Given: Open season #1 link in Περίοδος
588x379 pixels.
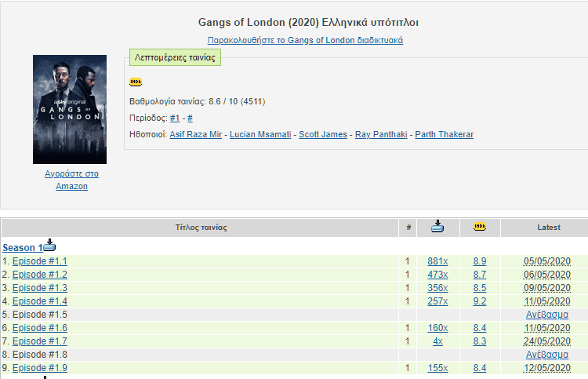Looking at the screenshot, I should 175,118.
